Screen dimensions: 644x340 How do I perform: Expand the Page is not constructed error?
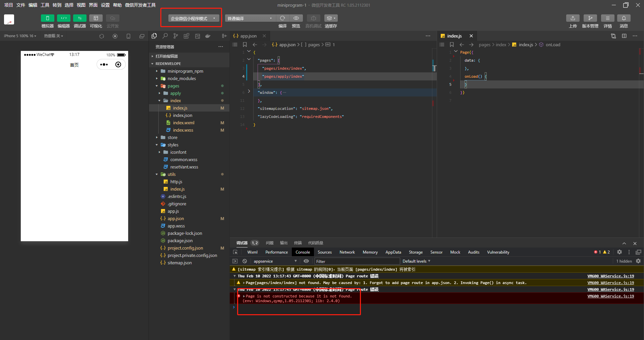pyautogui.click(x=244, y=296)
